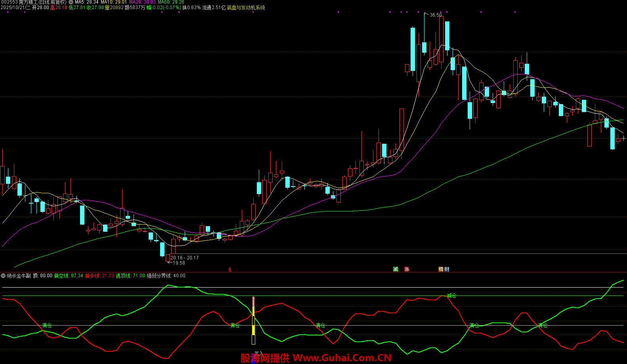Viewport: 627px width, 364px height.
Task: Select the 逃顶线 indicator value label
Action: coord(130,276)
